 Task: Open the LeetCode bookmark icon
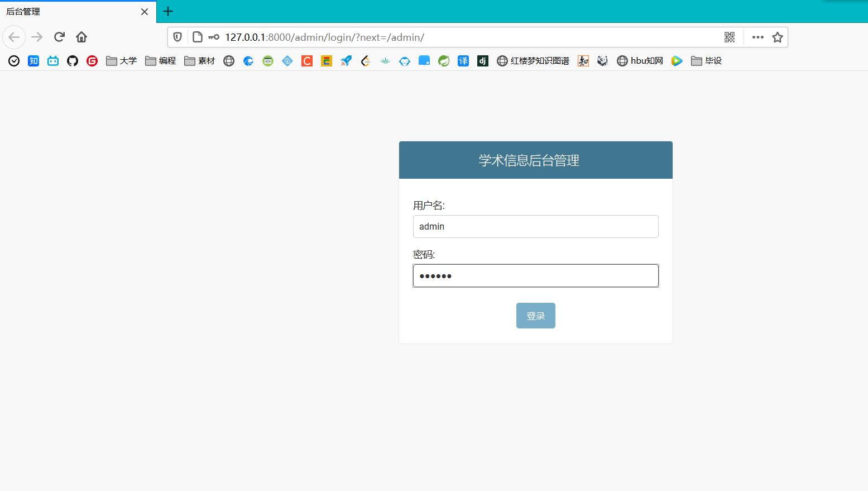pyautogui.click(x=366, y=61)
